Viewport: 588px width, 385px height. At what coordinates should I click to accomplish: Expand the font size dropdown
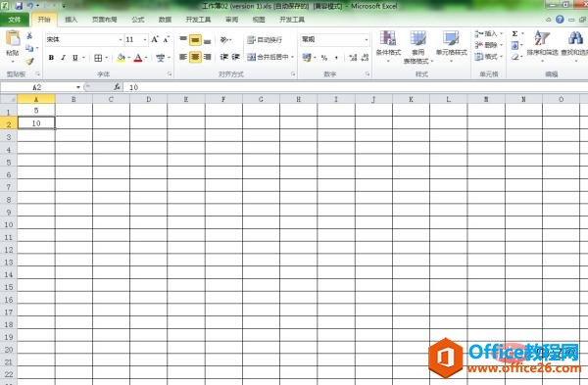click(x=145, y=39)
